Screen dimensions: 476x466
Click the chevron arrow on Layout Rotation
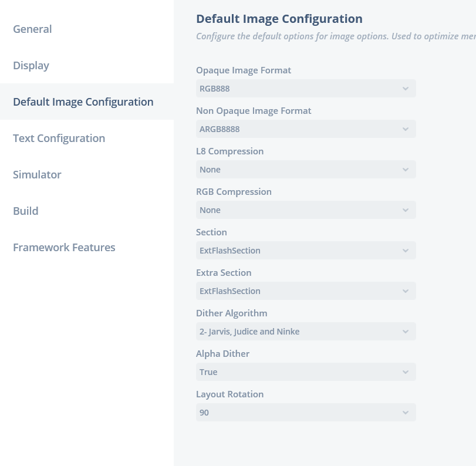[x=406, y=413]
